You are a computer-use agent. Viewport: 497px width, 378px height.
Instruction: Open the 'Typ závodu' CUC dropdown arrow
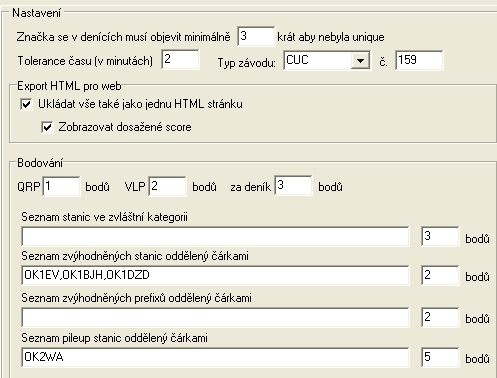[x=360, y=61]
